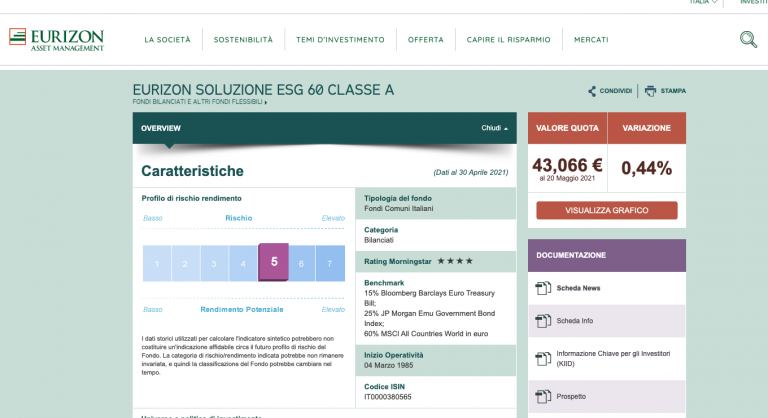The height and width of the screenshot is (418, 768).
Task: Open Offerta menu
Action: pos(426,40)
